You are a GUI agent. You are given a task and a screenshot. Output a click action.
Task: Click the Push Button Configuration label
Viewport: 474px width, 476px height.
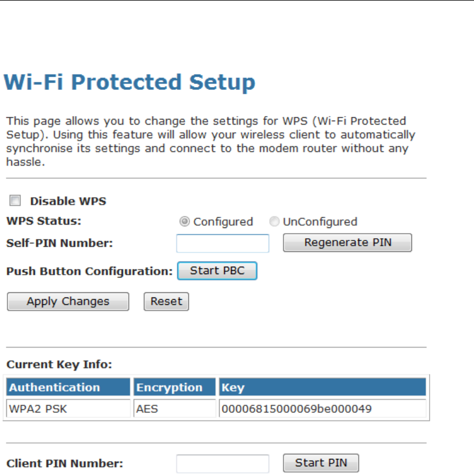[x=89, y=271]
